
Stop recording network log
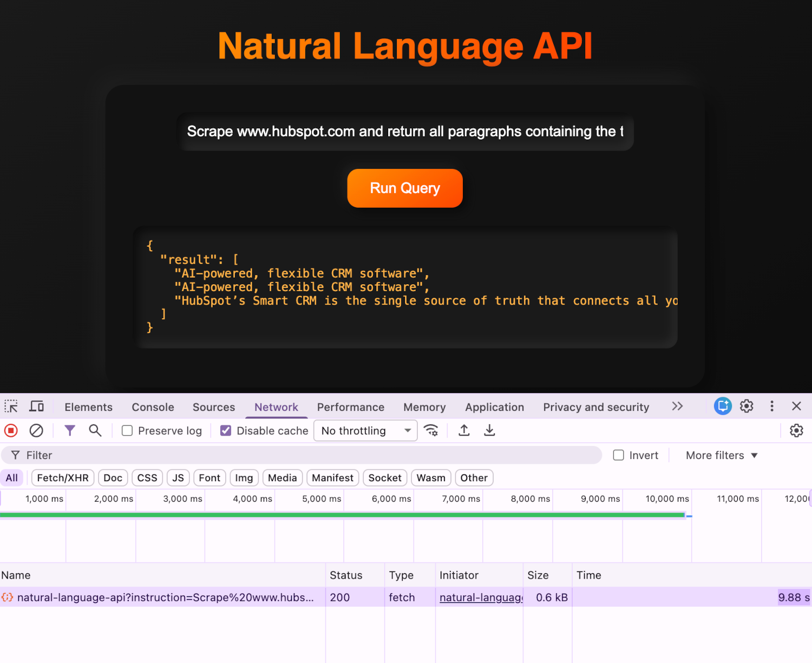11,430
